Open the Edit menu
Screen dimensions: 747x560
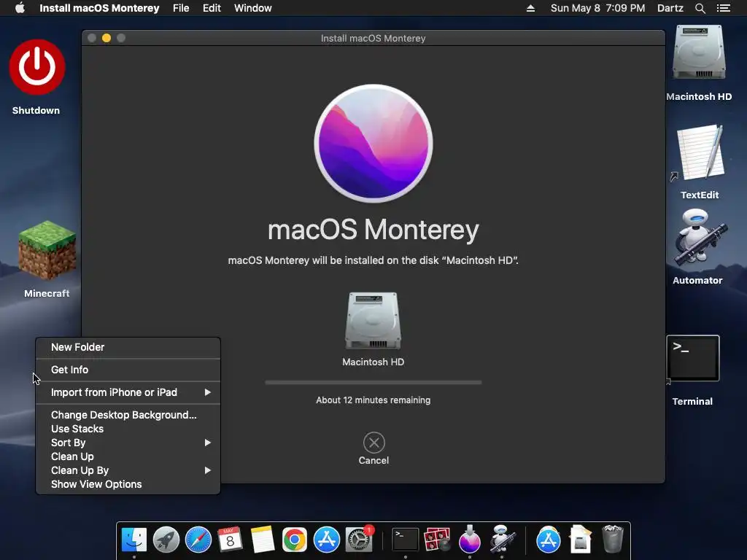coord(212,8)
